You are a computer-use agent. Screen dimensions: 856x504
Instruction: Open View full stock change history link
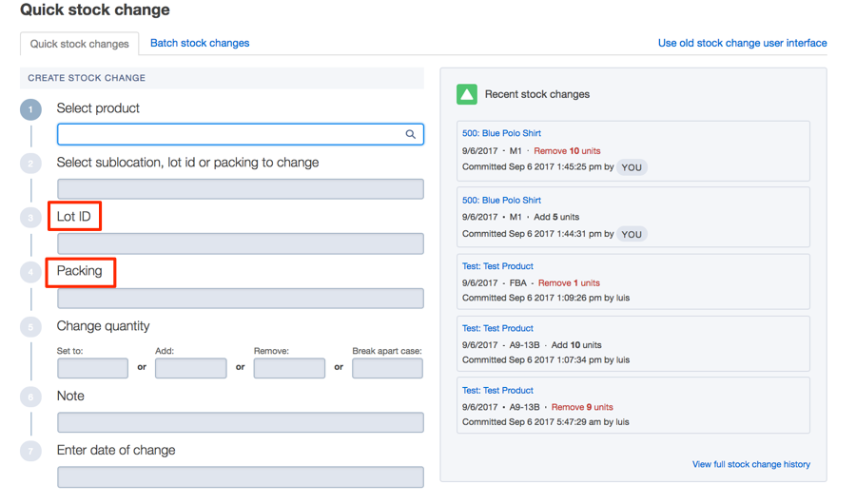pyautogui.click(x=751, y=464)
